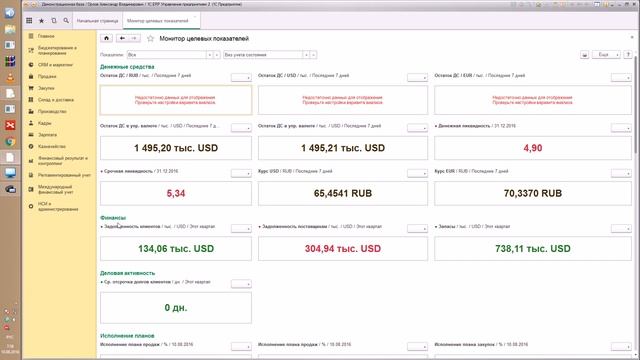Open dropdown of Курс USD / RUB widget
Image resolution: width=640 pixels, height=360 pixels.
coord(417,173)
